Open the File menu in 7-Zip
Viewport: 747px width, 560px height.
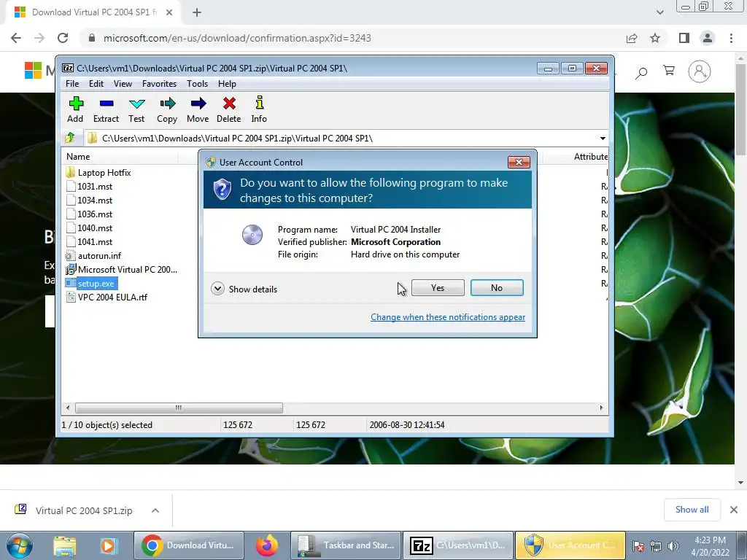72,84
